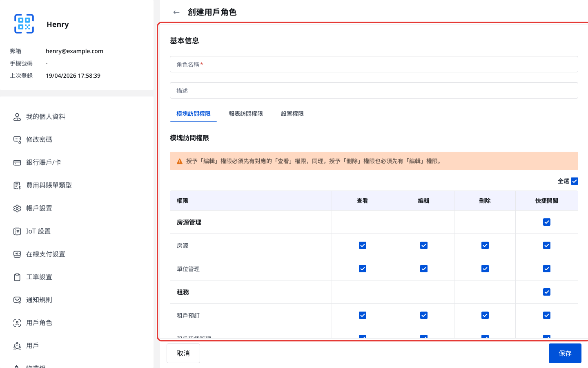The height and width of the screenshot is (368, 588).
Task: Uncheck 房源 查看 permission checkbox
Action: pyautogui.click(x=363, y=245)
